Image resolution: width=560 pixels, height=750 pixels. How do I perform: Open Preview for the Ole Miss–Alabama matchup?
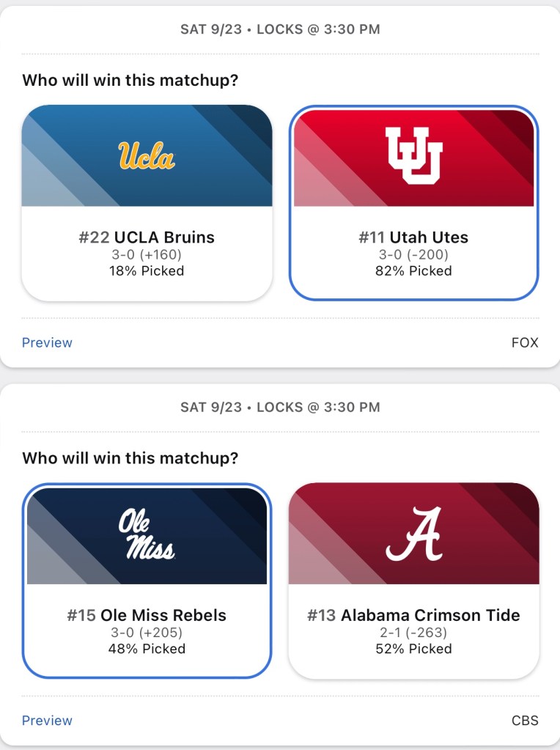tap(47, 721)
